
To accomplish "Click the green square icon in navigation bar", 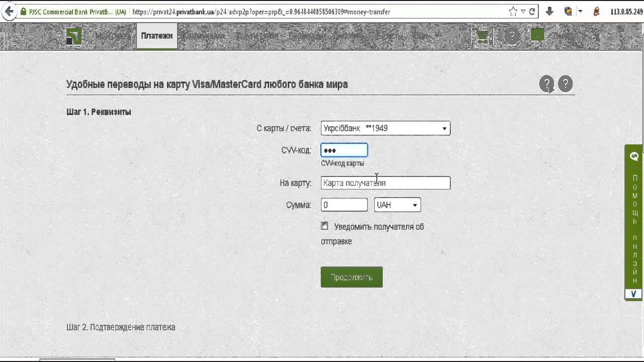I will click(x=537, y=35).
